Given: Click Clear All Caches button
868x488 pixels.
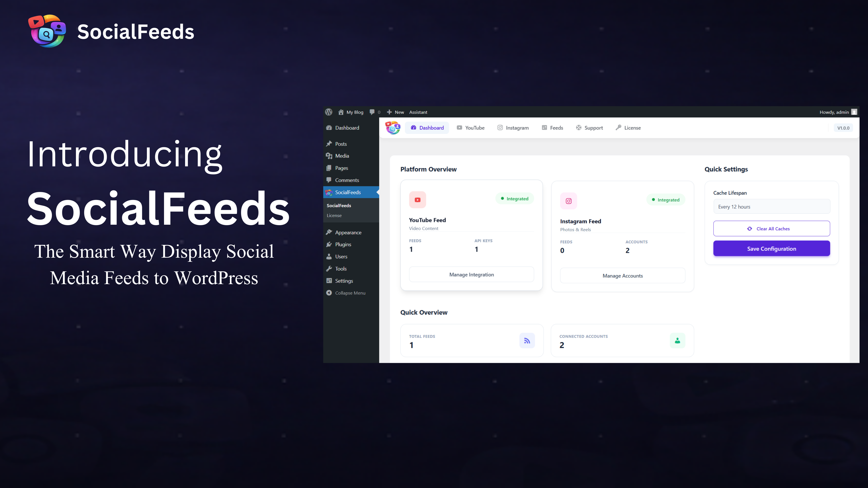Looking at the screenshot, I should (x=771, y=228).
